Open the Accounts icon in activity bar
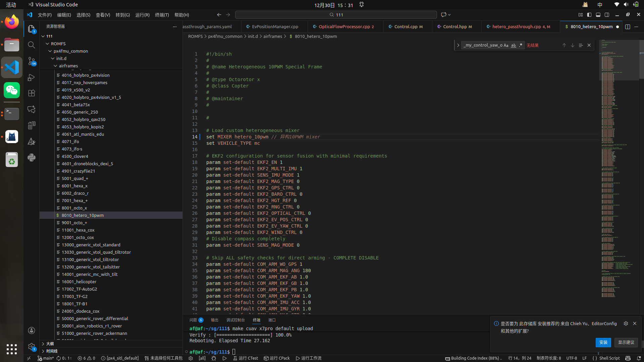The height and width of the screenshot is (362, 644). point(32,330)
